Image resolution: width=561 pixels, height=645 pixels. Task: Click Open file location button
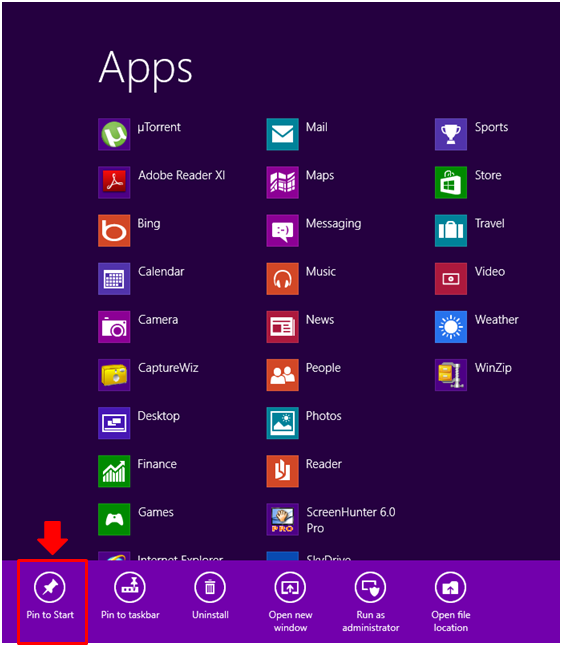tap(450, 602)
